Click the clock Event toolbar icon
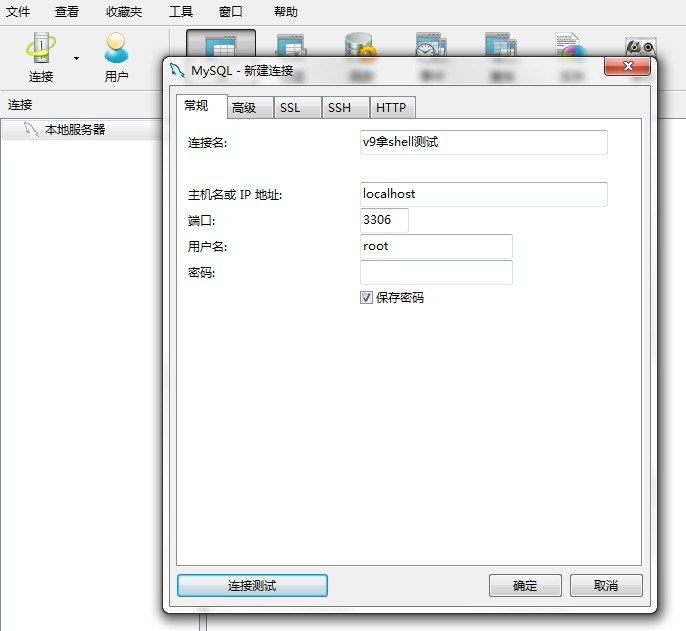The width and height of the screenshot is (686, 631). coord(431,45)
